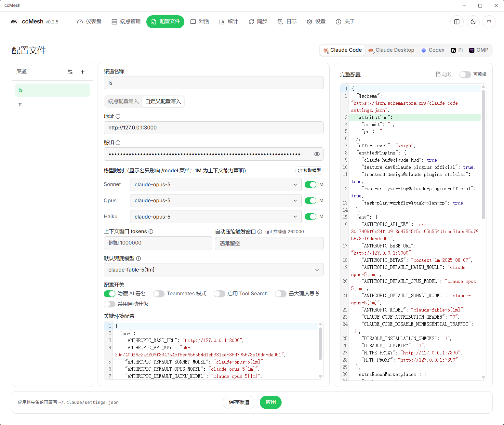
Task: Enable the 启用 Tool Search switch
Action: [219, 294]
